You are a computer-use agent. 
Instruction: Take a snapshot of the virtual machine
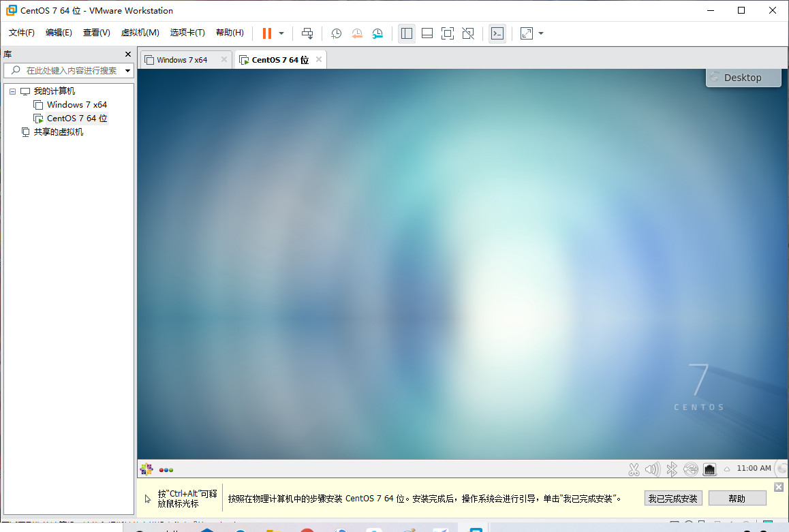point(335,33)
